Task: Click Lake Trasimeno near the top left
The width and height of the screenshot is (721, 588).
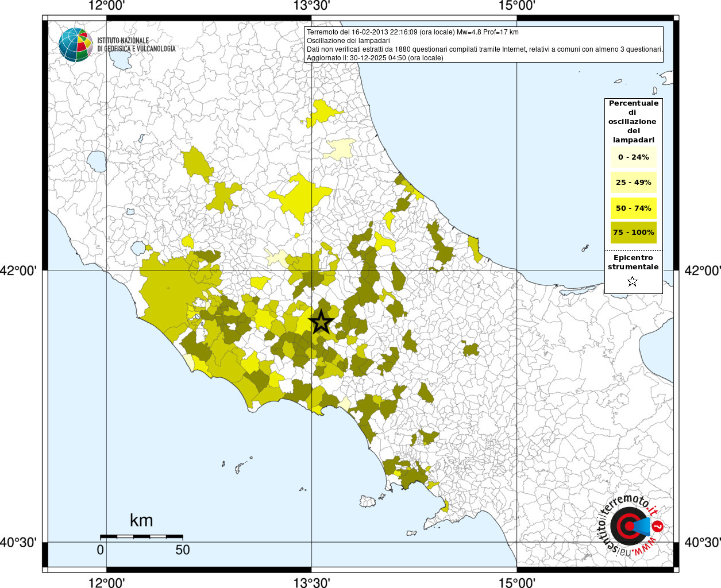Action: 122,60
